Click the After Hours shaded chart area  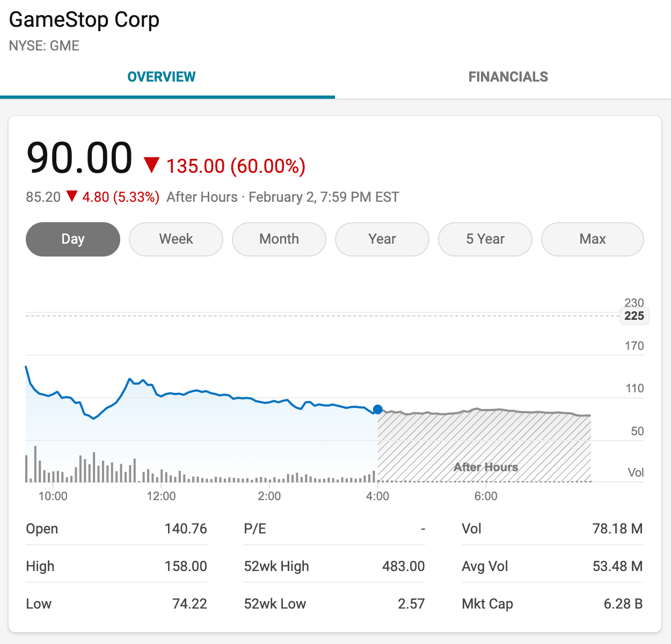[x=484, y=445]
